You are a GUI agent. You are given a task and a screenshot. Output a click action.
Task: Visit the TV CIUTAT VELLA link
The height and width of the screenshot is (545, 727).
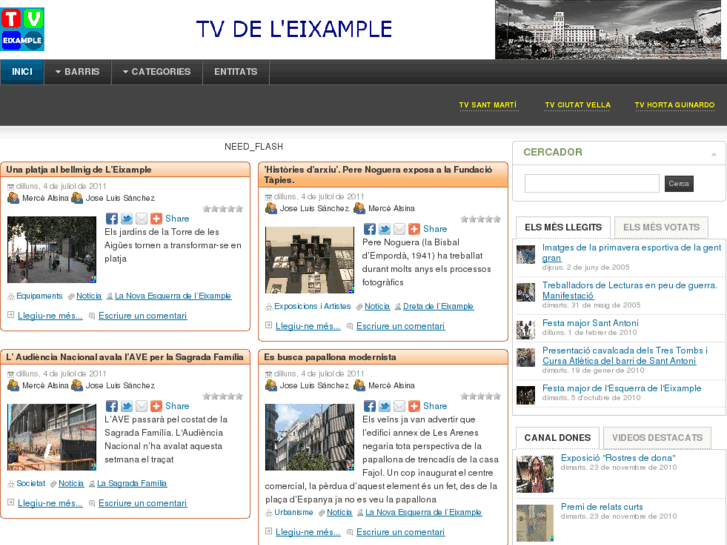pyautogui.click(x=578, y=105)
